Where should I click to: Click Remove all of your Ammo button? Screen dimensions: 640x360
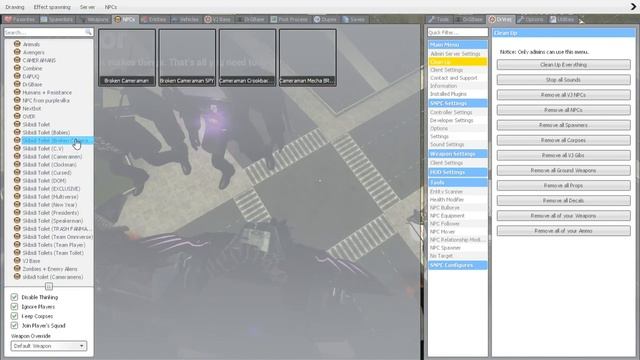click(x=563, y=231)
